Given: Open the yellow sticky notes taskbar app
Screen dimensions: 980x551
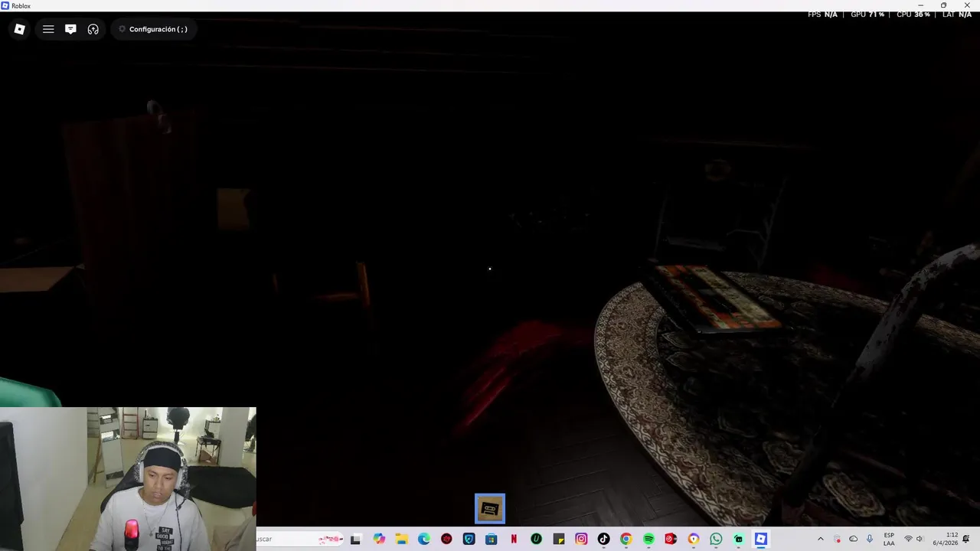Looking at the screenshot, I should click(x=559, y=540).
